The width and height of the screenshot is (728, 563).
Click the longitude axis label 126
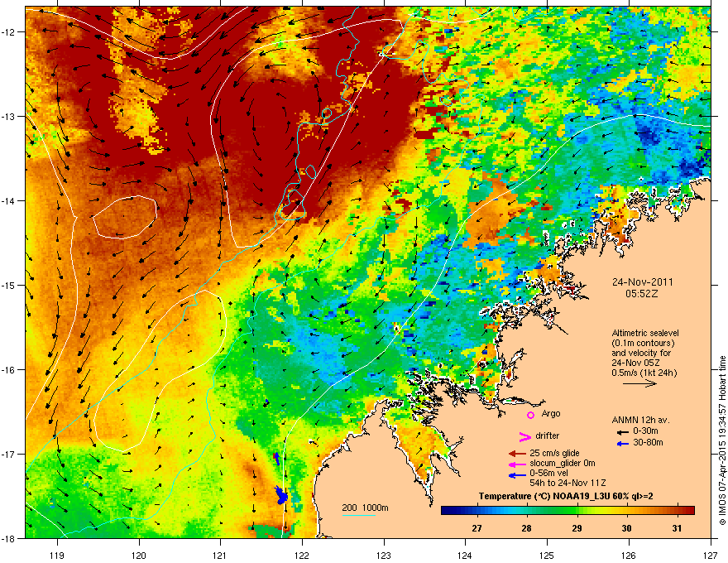coord(629,555)
